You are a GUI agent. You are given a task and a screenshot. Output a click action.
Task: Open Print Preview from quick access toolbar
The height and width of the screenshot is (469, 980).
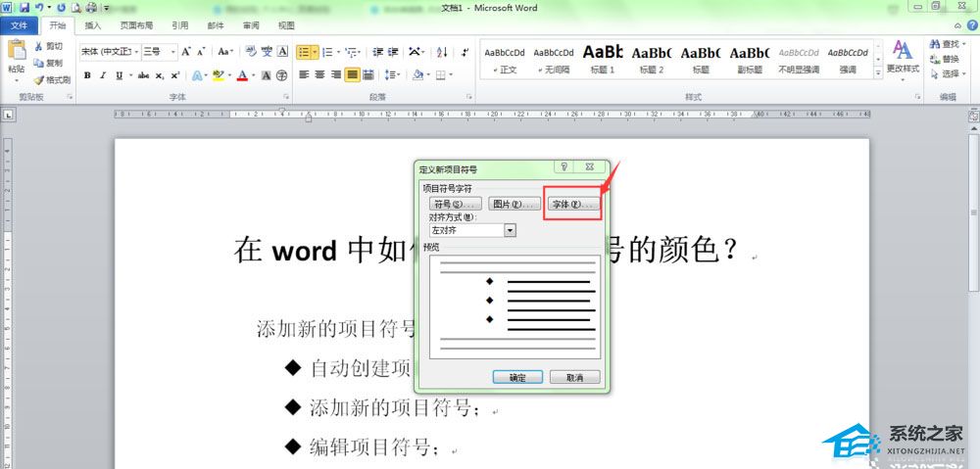coord(76,8)
